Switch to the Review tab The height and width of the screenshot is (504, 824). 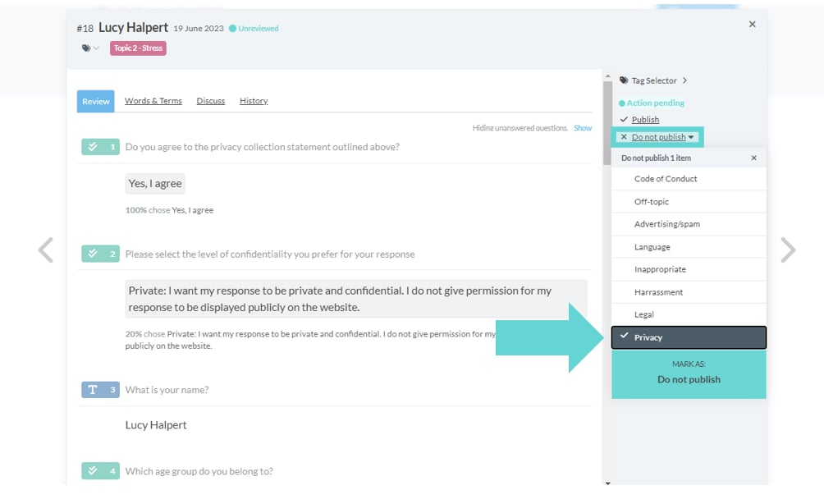tap(96, 101)
